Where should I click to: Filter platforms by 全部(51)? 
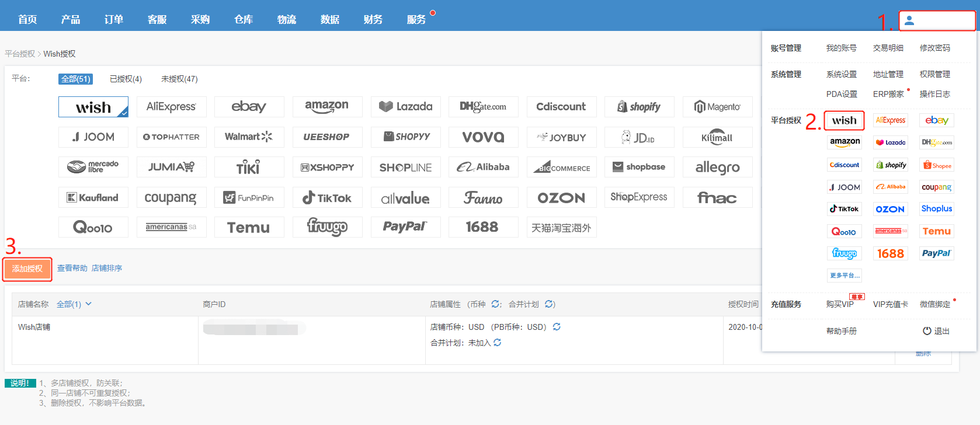tap(76, 79)
